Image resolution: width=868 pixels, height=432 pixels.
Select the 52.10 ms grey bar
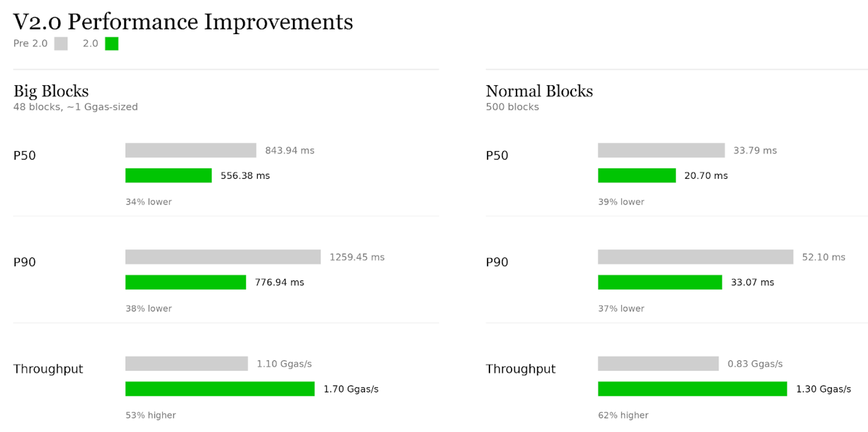(x=695, y=257)
